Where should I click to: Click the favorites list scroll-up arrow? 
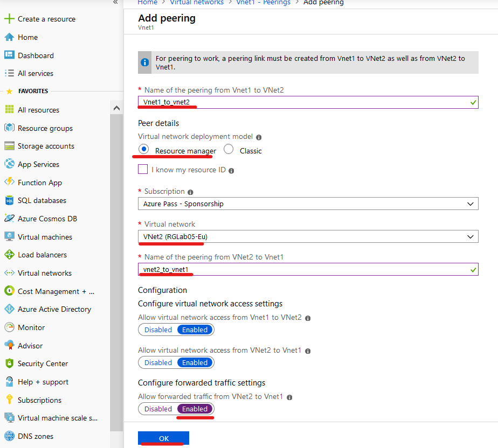tap(116, 108)
